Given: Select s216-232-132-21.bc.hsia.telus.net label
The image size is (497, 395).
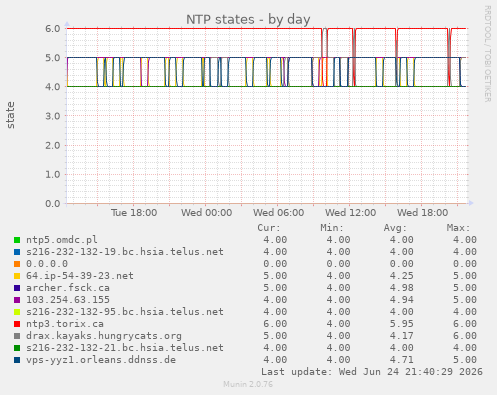Looking at the screenshot, I should 125,348.
